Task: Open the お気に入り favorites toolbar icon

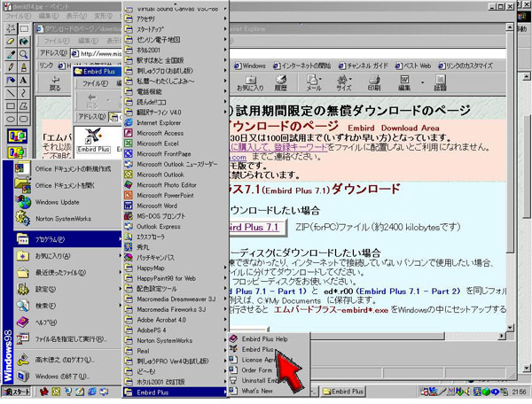Action: pyautogui.click(x=250, y=83)
